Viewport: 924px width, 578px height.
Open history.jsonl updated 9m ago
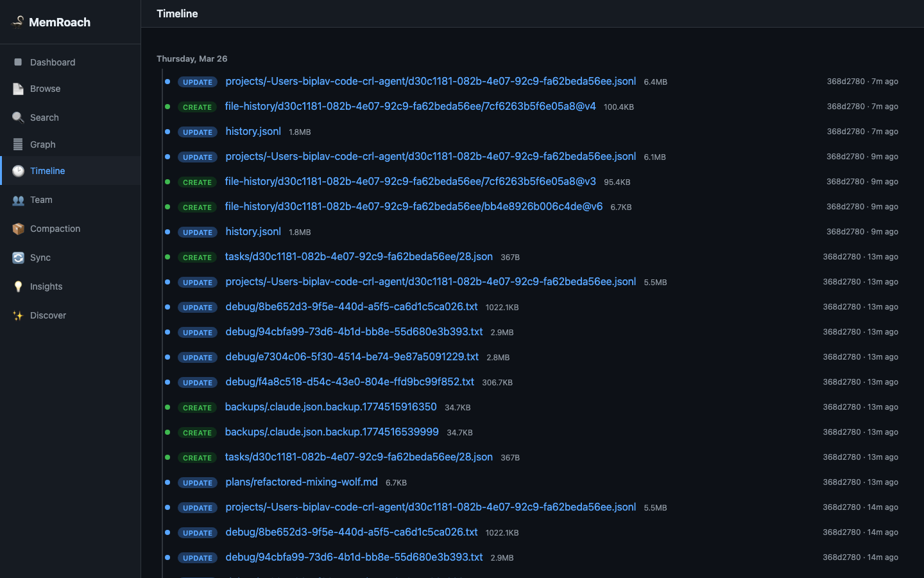click(x=253, y=232)
